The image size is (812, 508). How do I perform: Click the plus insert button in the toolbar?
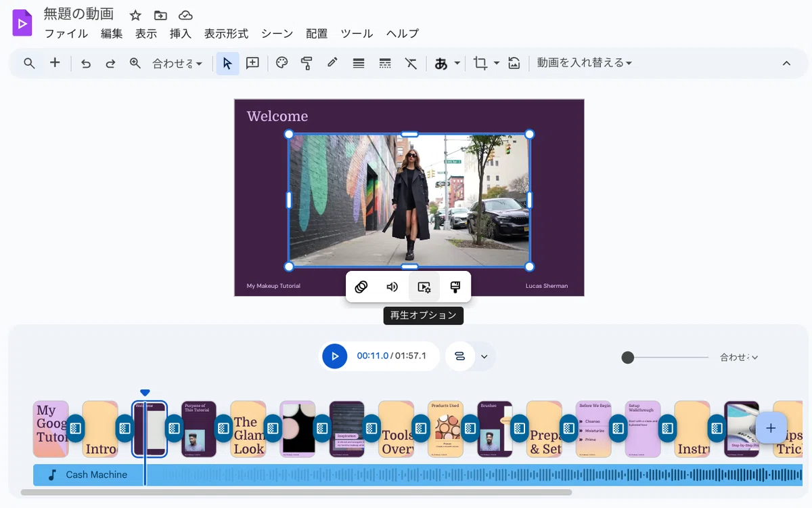pos(55,63)
